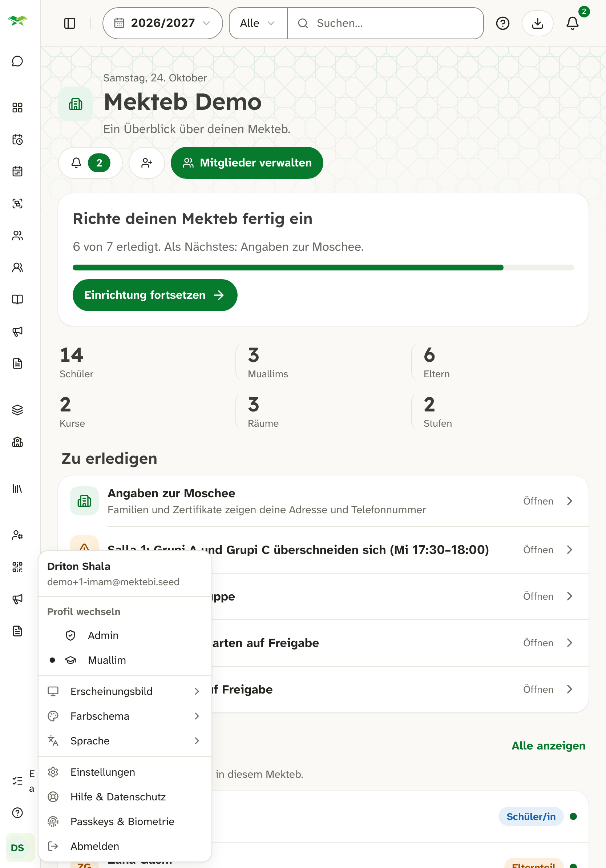
Task: Click the green mosque icon beside Mekteb Demo
Action: [x=76, y=104]
